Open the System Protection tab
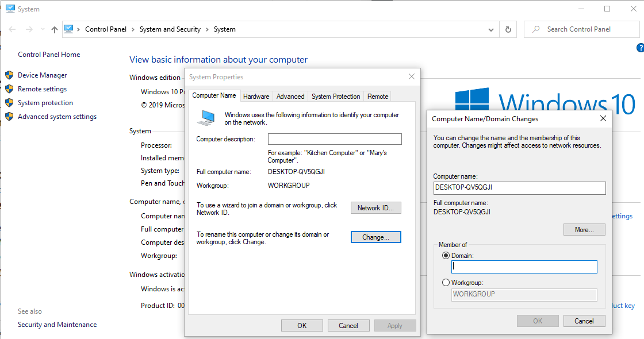The image size is (644, 339). coord(336,97)
